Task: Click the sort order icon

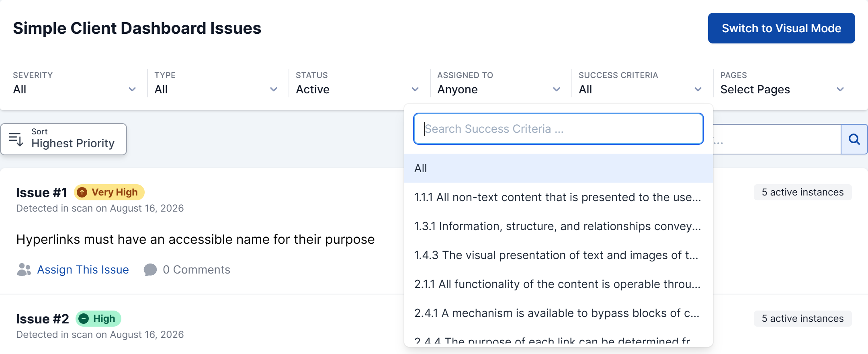Action: click(16, 139)
